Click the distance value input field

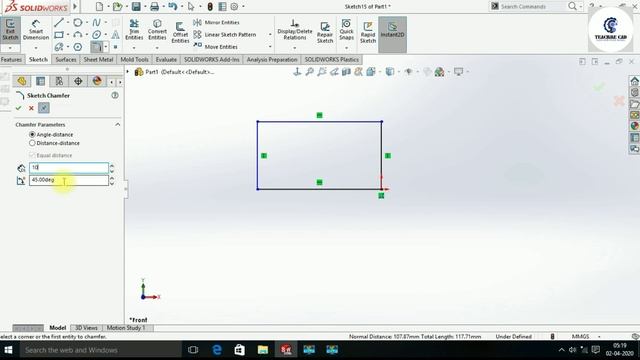[x=69, y=167]
